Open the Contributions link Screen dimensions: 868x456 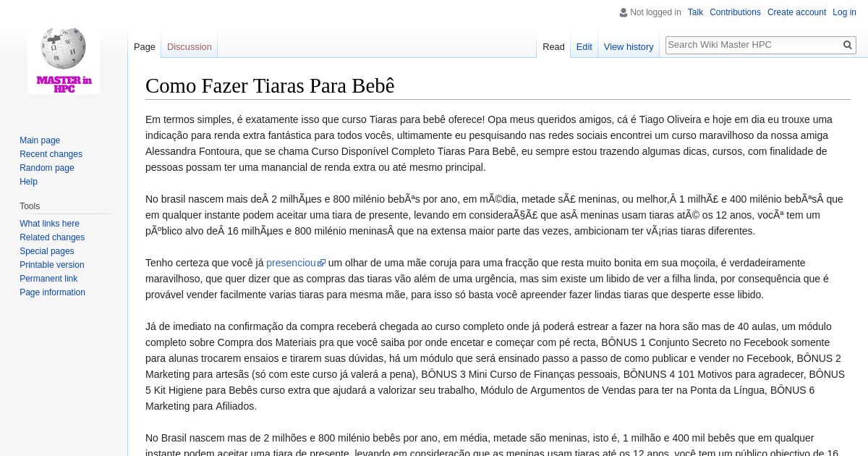click(x=735, y=12)
